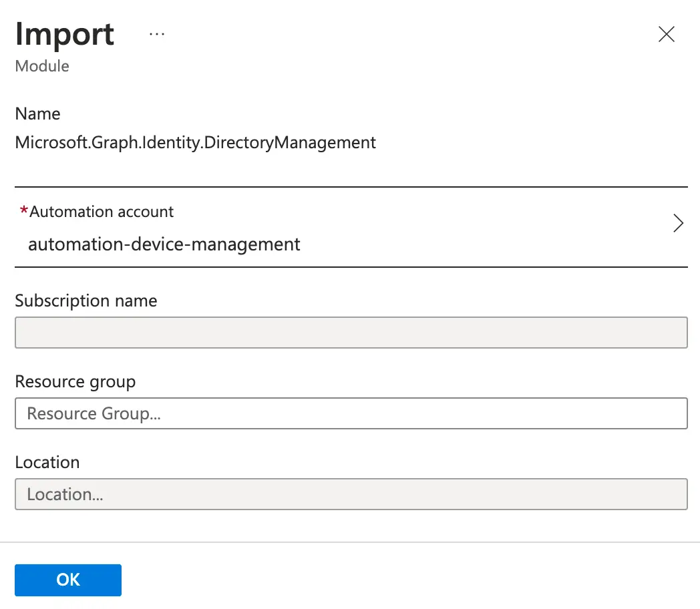Click the Subscription name label
This screenshot has height=609, width=700.
point(86,301)
